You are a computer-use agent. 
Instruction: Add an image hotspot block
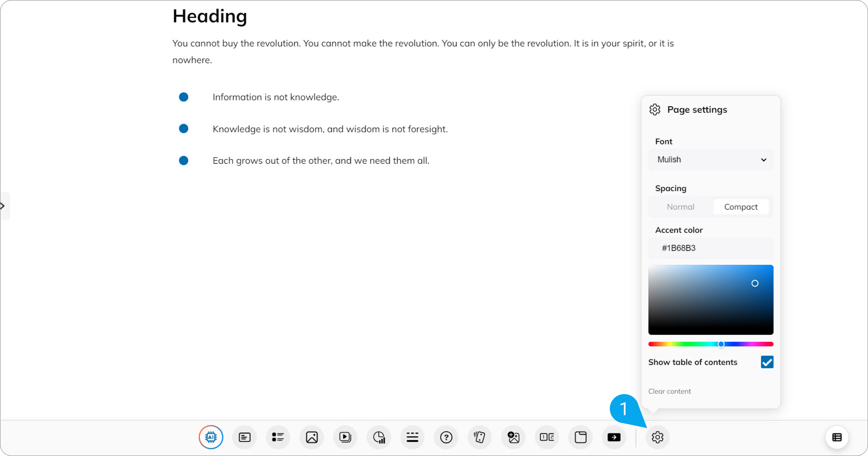coord(513,437)
